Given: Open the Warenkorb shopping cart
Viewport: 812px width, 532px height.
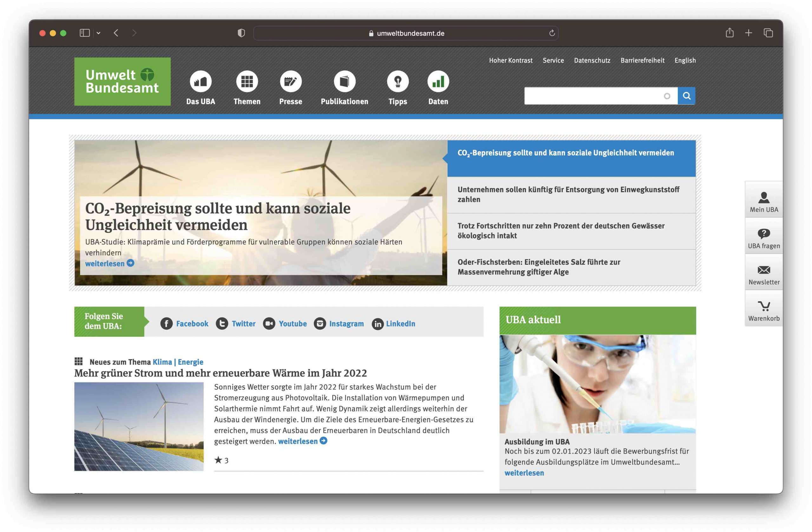Looking at the screenshot, I should (763, 310).
